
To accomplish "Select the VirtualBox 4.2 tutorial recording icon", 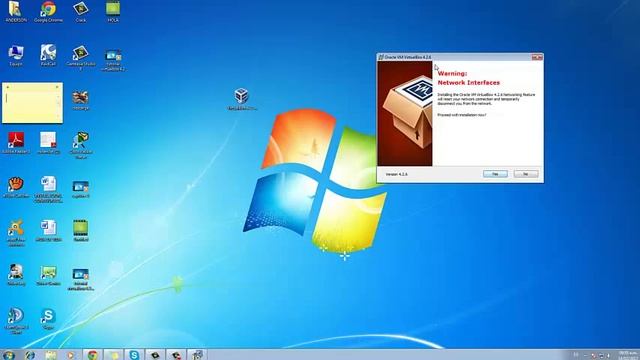I will click(x=113, y=60).
